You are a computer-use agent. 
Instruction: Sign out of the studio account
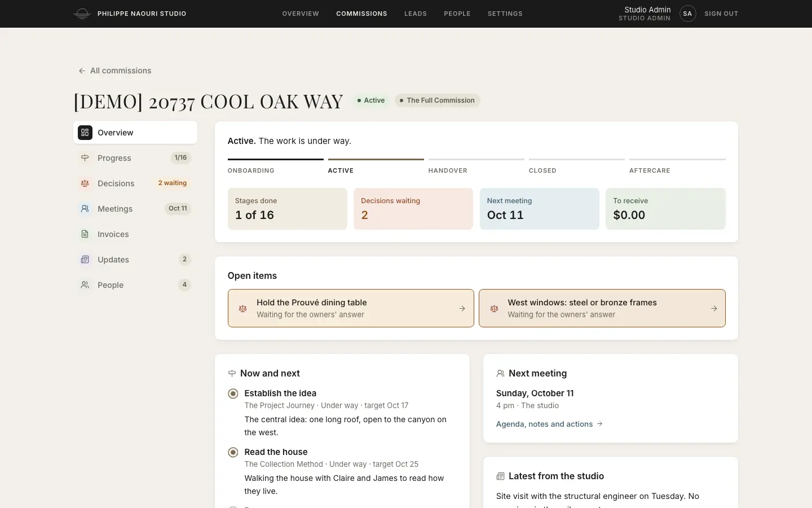click(x=721, y=14)
